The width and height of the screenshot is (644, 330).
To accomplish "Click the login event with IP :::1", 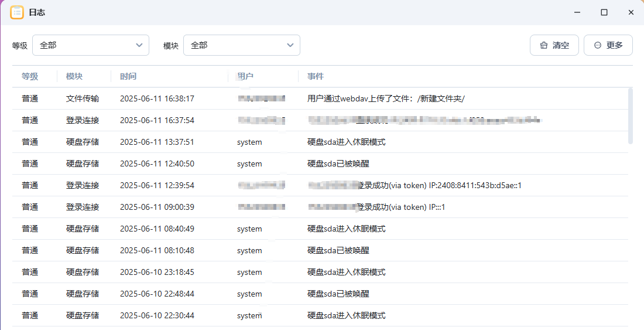I will (x=376, y=207).
